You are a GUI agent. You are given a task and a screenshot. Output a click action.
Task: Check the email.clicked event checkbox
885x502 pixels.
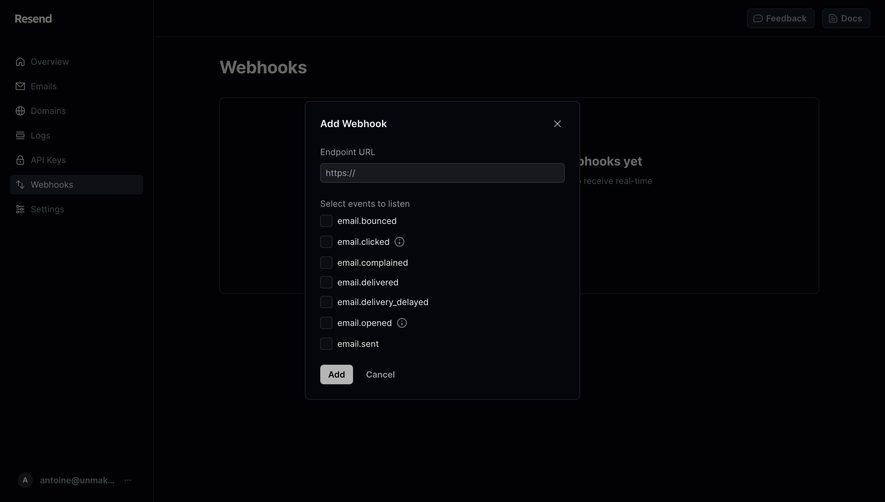326,242
